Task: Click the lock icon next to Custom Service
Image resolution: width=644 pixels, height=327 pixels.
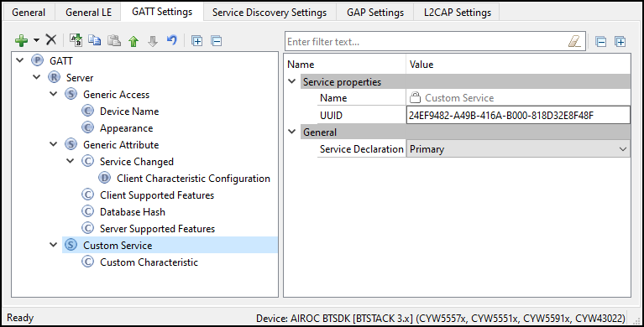Action: pos(416,97)
